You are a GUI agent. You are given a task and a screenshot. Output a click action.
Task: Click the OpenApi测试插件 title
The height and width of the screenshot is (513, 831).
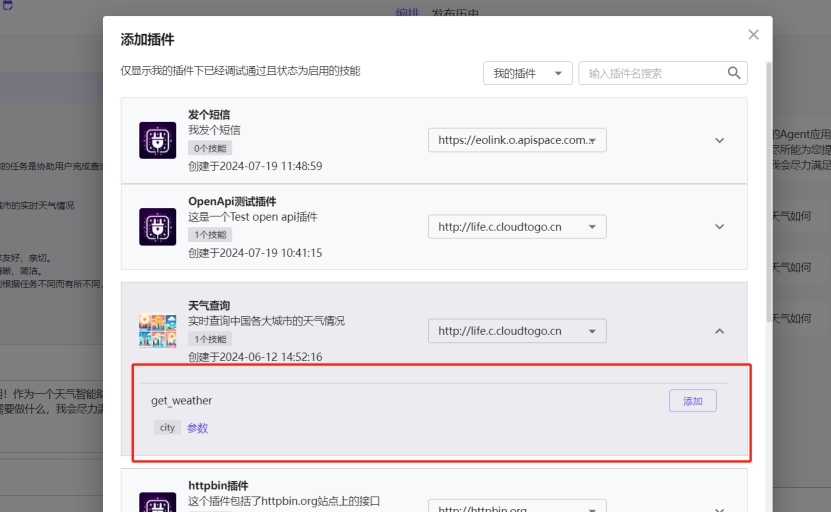click(x=232, y=201)
